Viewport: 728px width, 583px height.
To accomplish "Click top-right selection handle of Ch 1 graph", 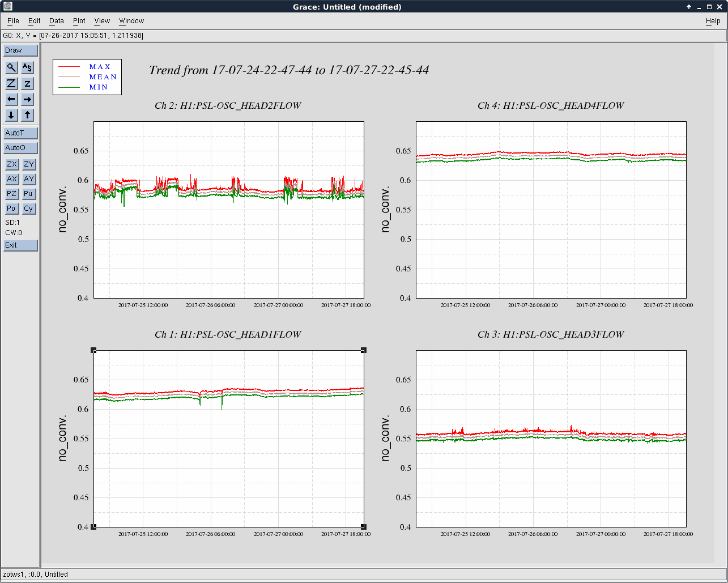I will [x=364, y=350].
